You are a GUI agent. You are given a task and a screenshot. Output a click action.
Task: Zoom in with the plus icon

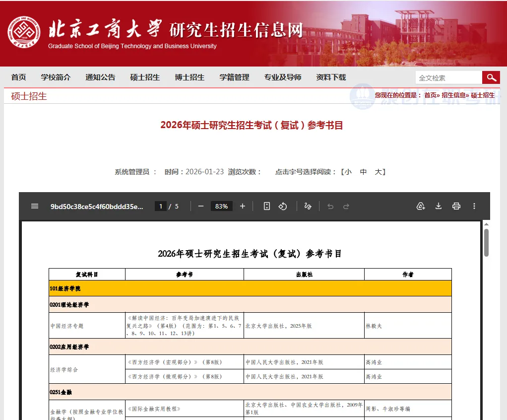coord(243,206)
